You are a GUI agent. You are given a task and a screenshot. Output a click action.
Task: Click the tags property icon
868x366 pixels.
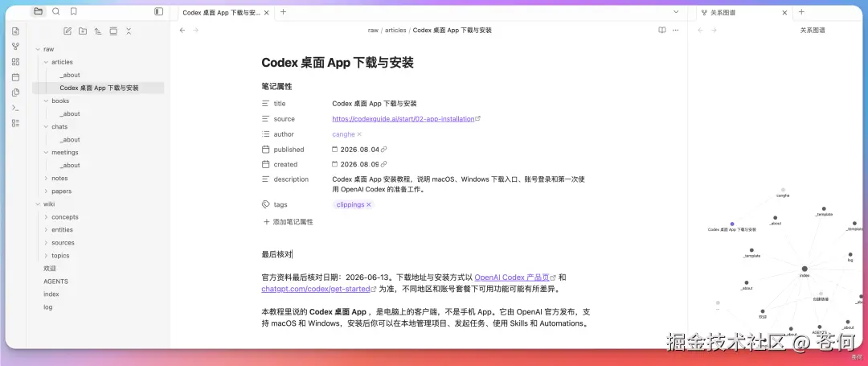point(266,205)
